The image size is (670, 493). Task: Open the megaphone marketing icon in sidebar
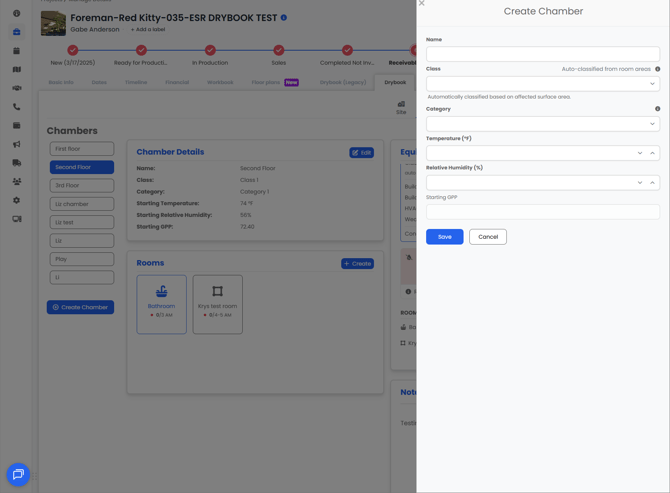click(x=17, y=144)
